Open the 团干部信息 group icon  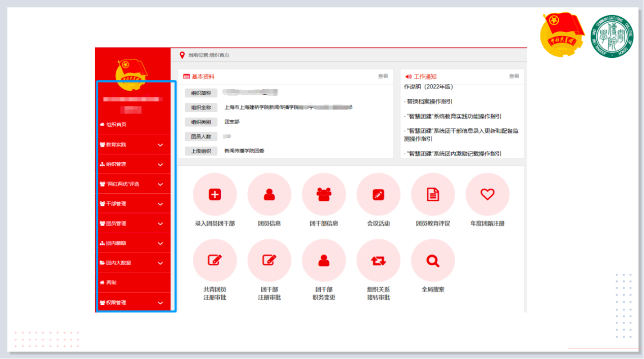[x=324, y=195]
